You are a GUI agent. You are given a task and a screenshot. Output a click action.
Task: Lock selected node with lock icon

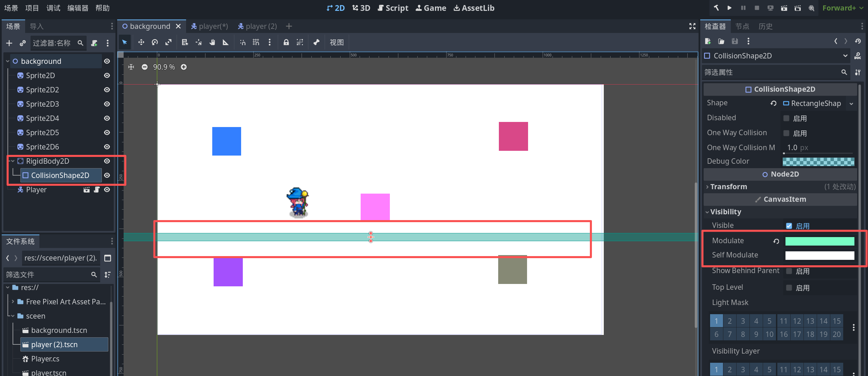click(286, 42)
